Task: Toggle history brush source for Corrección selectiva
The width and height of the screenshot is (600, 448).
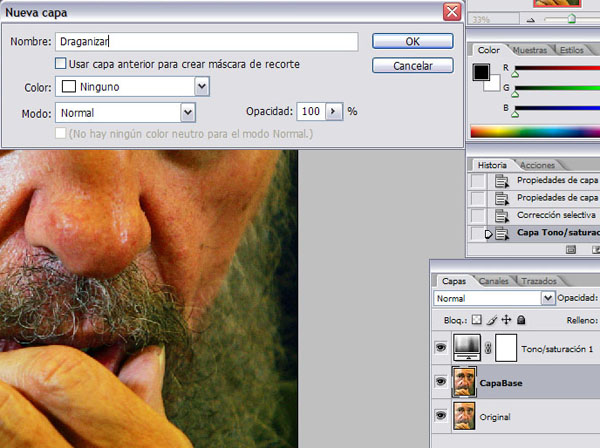Action: tap(478, 215)
